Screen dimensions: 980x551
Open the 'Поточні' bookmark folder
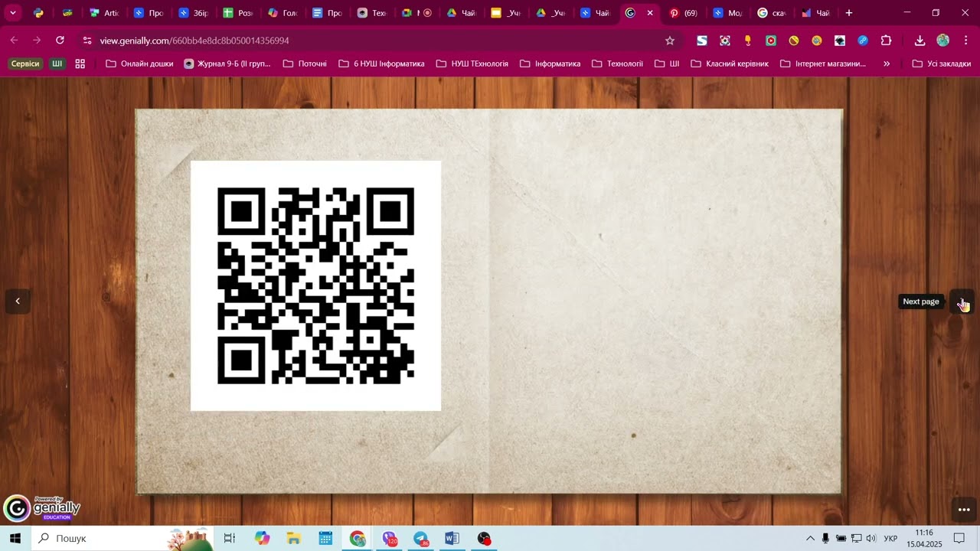click(x=305, y=64)
